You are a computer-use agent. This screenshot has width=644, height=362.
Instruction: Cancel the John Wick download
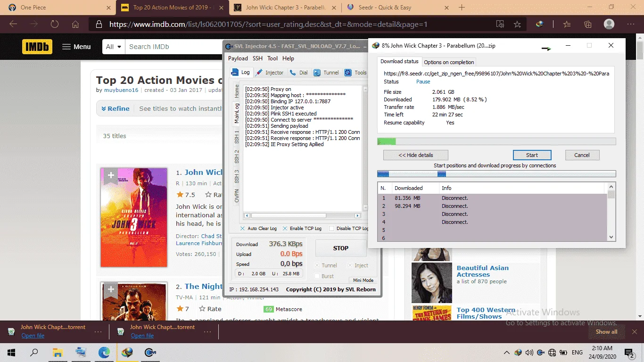(x=582, y=155)
